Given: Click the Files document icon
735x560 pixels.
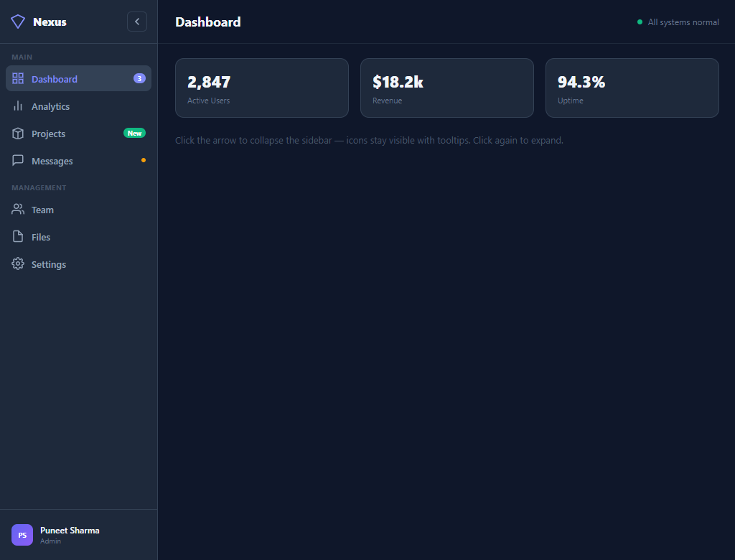Looking at the screenshot, I should click(x=18, y=236).
